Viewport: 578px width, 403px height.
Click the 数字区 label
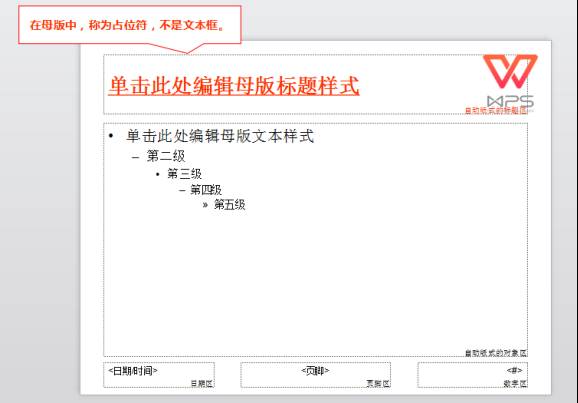point(515,383)
